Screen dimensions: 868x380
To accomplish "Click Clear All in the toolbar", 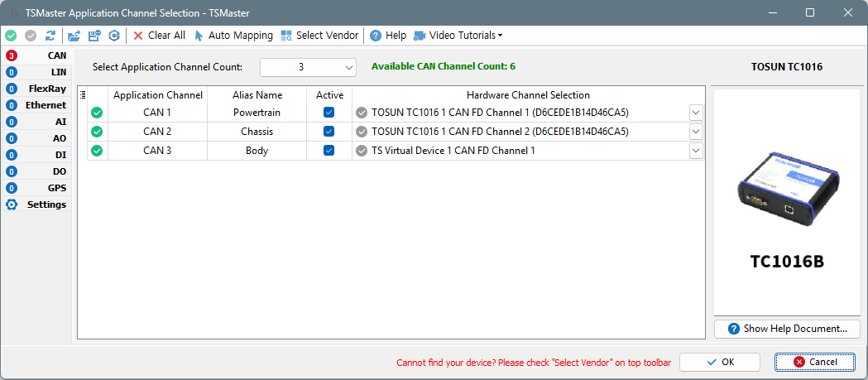I will 160,36.
